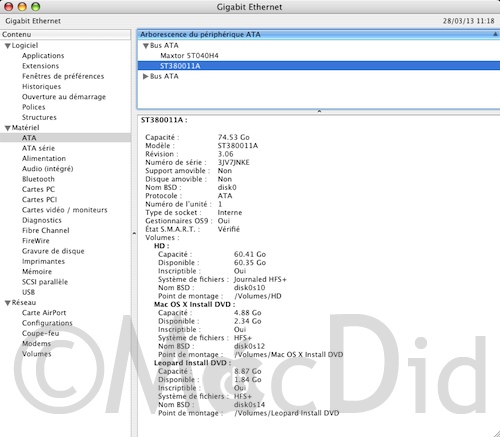The image size is (500, 437).
Task: Open Cartes vidéo / moniteurs entry
Action: [65, 210]
